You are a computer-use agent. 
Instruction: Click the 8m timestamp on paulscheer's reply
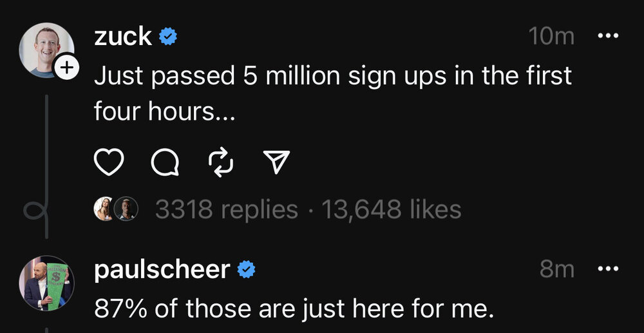pos(556,269)
